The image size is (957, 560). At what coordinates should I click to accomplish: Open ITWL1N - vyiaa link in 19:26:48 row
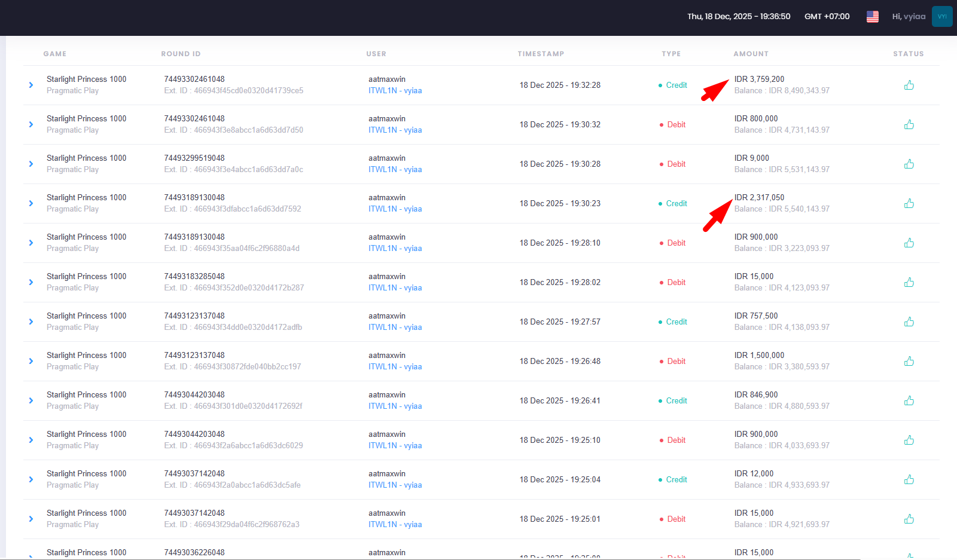pos(395,367)
